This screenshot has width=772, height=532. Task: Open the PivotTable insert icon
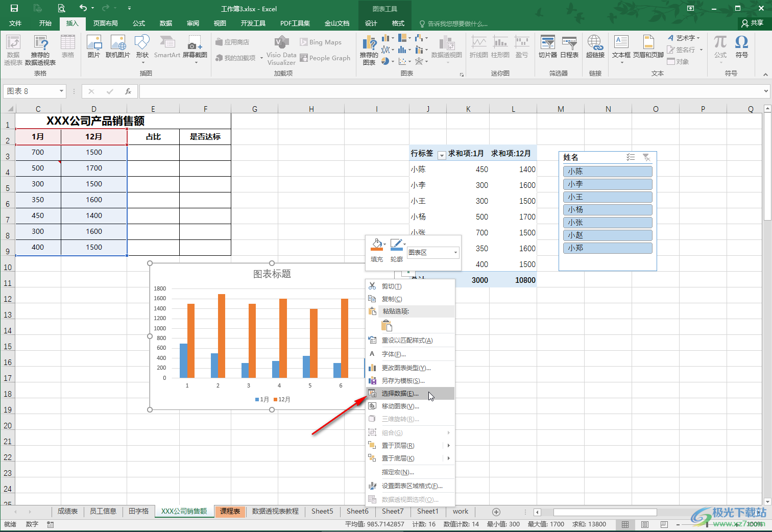[x=13, y=50]
